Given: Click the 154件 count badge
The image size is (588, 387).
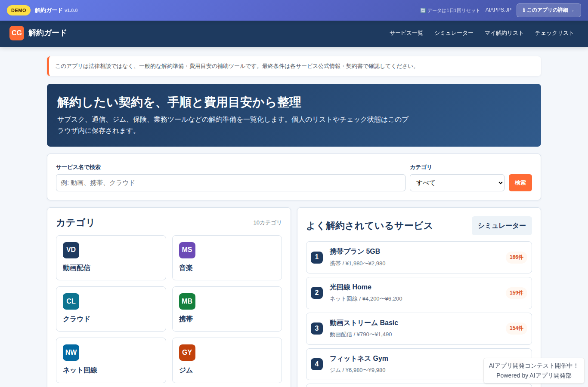Looking at the screenshot, I should pyautogui.click(x=517, y=328).
